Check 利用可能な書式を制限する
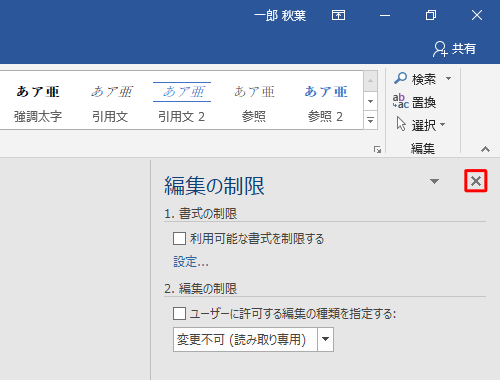This screenshot has height=380, width=500. pyautogui.click(x=179, y=239)
